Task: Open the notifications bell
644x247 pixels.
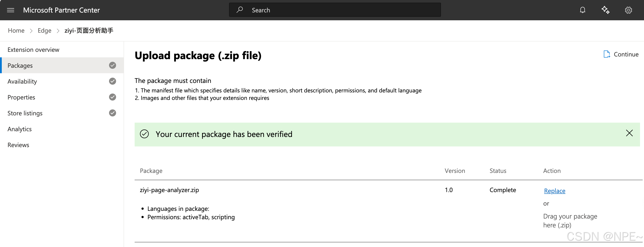Action: 582,10
